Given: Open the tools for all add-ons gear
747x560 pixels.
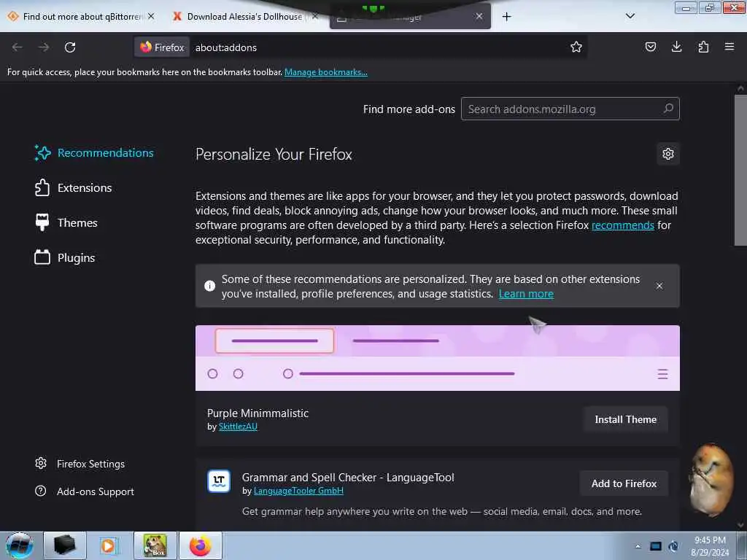Looking at the screenshot, I should (668, 154).
